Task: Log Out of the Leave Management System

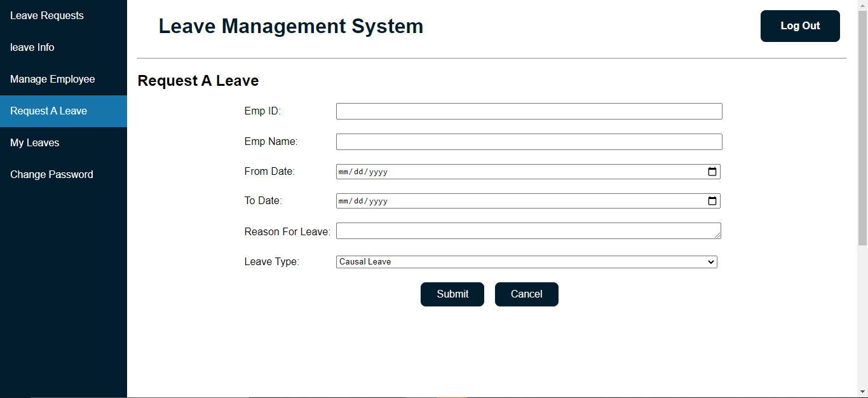Action: click(799, 26)
